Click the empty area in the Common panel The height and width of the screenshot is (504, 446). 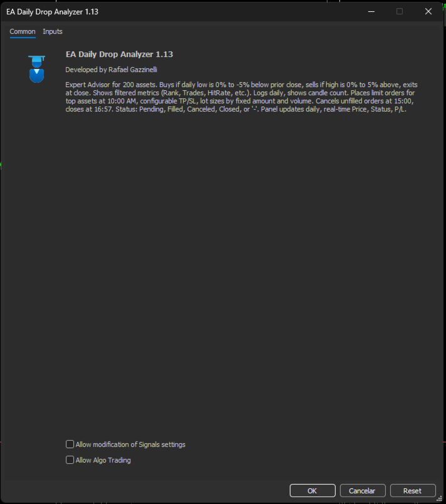click(x=222, y=273)
